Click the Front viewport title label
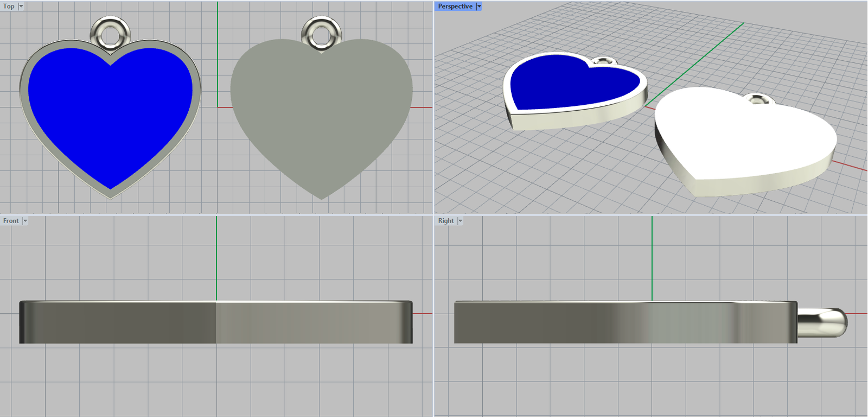 pos(11,221)
